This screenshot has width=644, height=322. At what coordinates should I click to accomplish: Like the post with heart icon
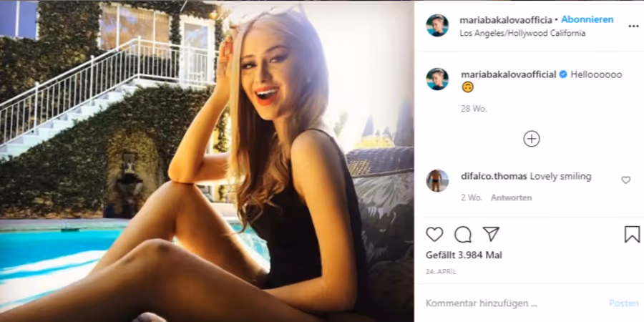434,234
